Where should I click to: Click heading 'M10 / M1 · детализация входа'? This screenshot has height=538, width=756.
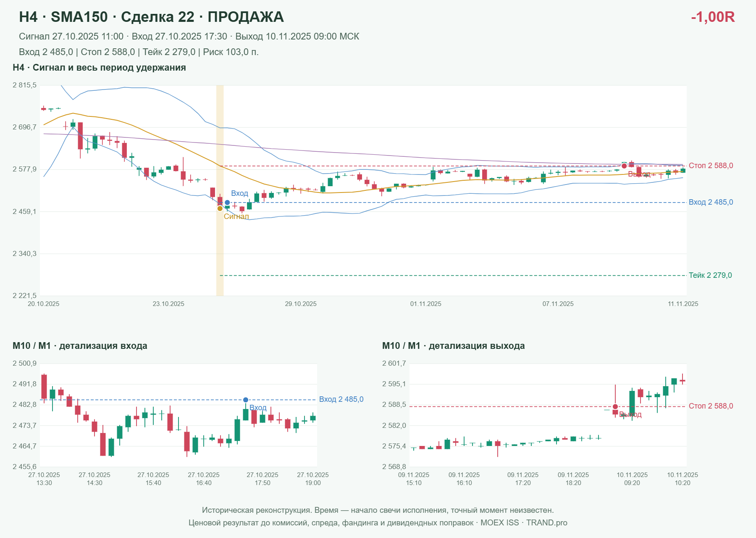(x=80, y=346)
